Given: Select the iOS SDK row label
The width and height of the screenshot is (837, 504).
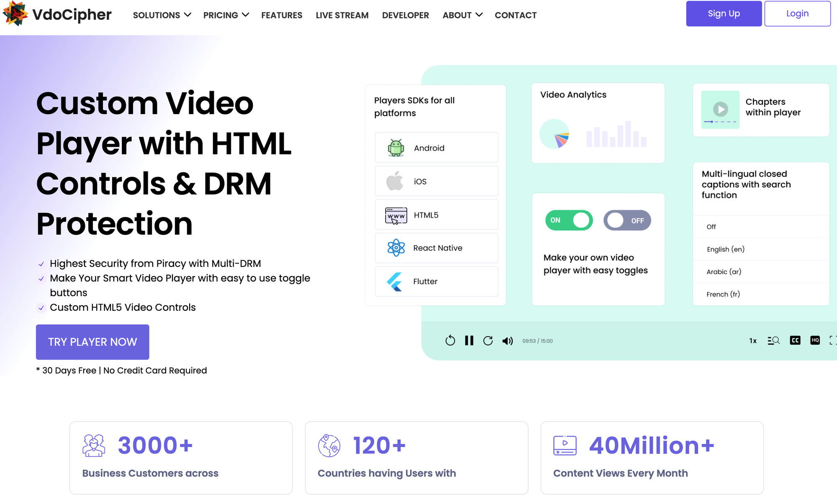Looking at the screenshot, I should tap(420, 182).
